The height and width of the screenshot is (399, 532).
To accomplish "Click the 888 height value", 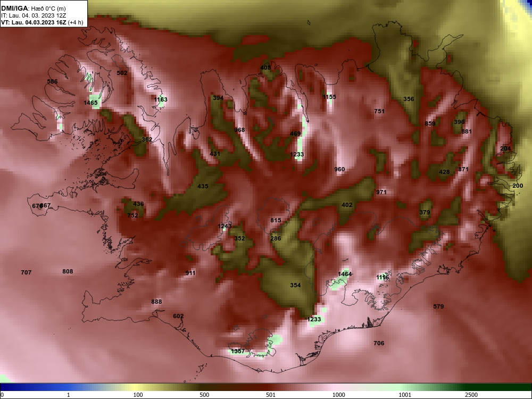I will pos(157,302).
